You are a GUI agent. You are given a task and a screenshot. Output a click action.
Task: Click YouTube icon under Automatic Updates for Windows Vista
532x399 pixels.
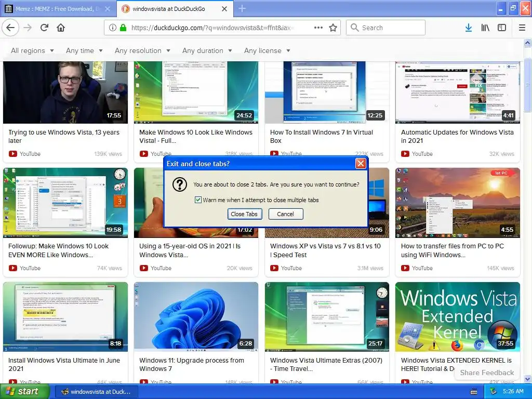pyautogui.click(x=405, y=154)
